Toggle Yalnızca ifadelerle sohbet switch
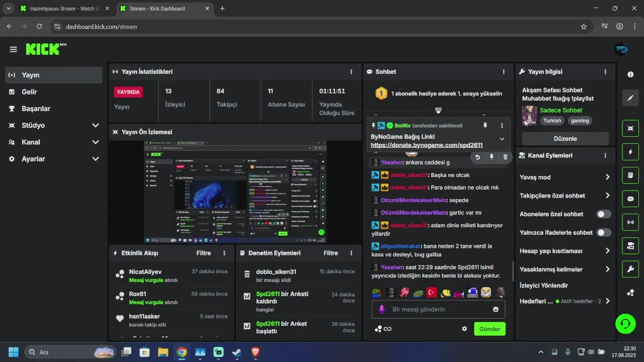The width and height of the screenshot is (644, 362). coord(604,233)
